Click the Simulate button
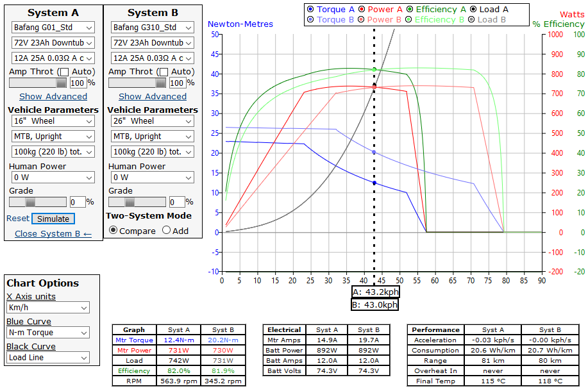588x391 pixels. pos(53,219)
